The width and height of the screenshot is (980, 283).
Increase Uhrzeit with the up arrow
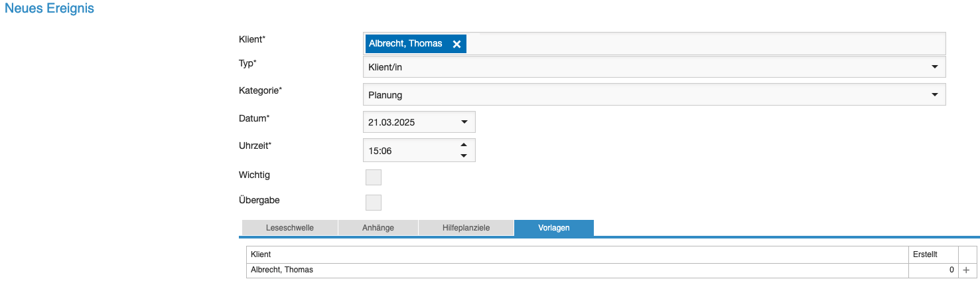464,145
